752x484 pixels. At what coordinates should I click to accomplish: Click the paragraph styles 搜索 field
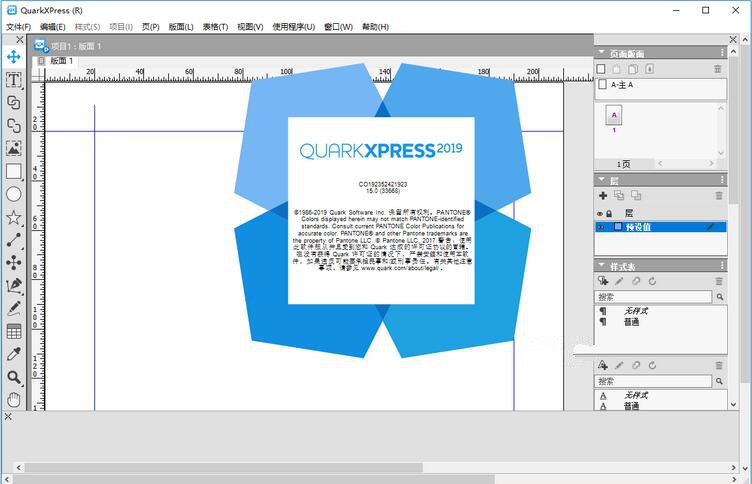(x=653, y=297)
